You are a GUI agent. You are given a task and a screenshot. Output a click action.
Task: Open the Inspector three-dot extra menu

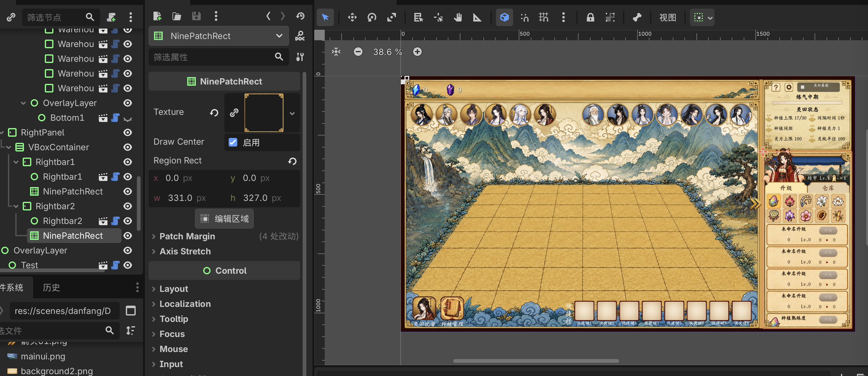216,16
